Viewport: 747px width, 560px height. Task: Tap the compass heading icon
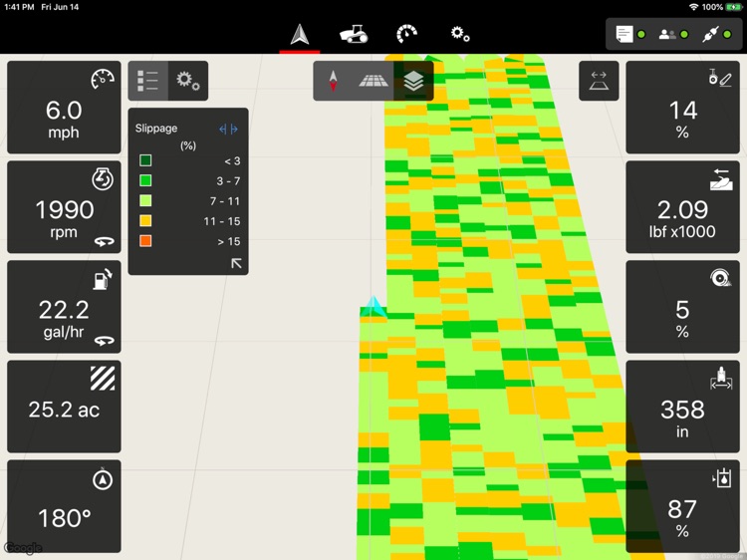coord(103,479)
